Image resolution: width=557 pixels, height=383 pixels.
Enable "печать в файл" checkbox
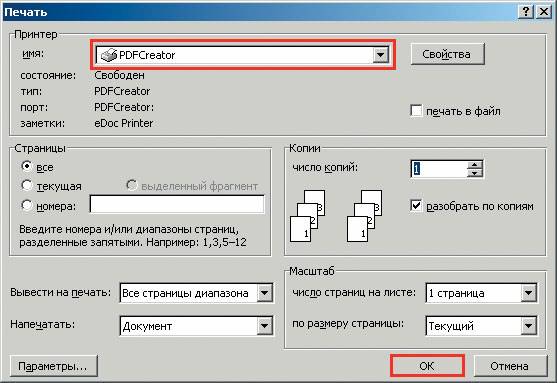pyautogui.click(x=416, y=110)
